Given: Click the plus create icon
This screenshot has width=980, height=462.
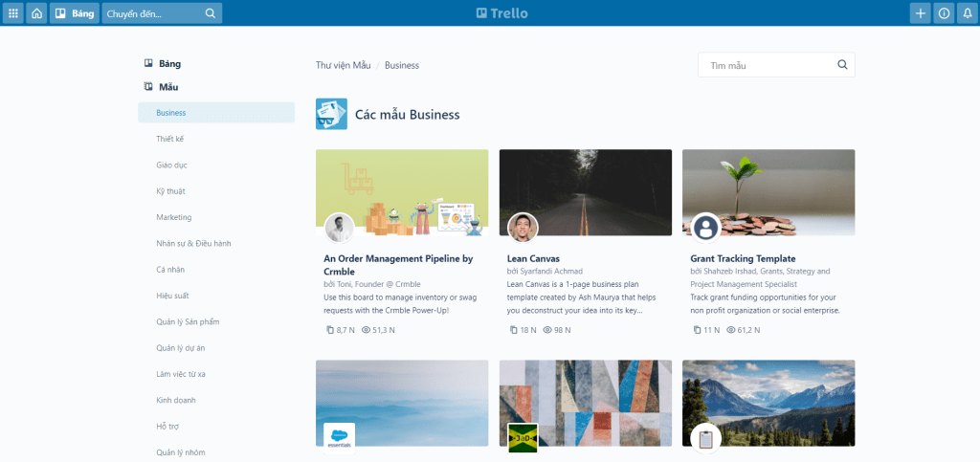Looking at the screenshot, I should point(920,13).
